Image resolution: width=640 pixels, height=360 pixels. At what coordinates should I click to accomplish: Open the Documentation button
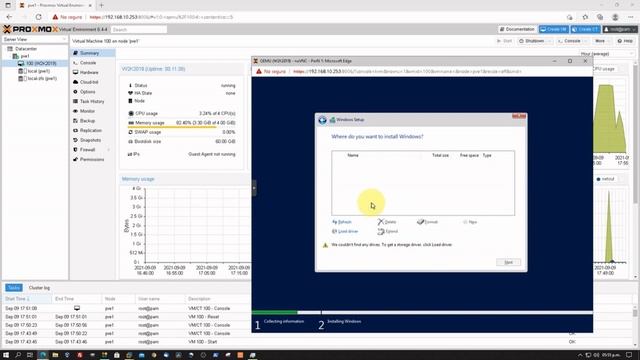point(517,29)
